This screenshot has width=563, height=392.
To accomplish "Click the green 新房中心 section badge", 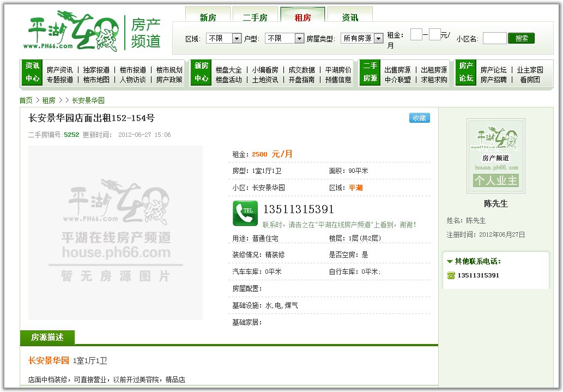I will pyautogui.click(x=201, y=72).
